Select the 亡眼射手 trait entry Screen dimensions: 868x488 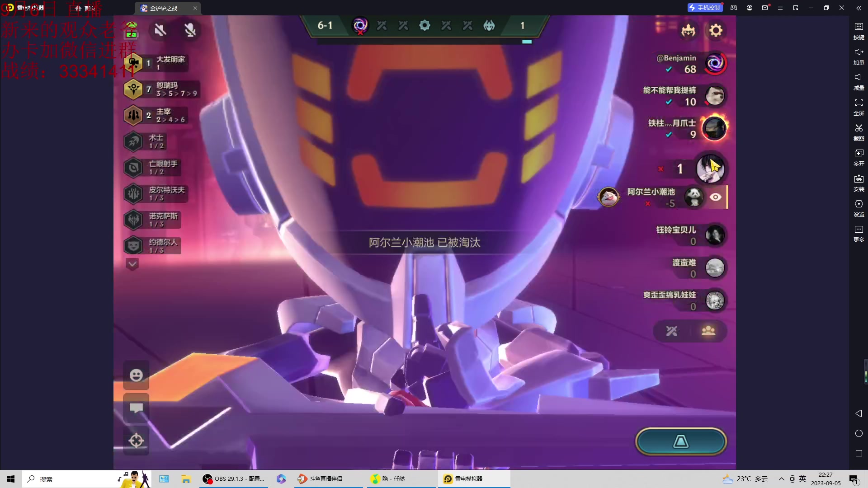coord(151,168)
